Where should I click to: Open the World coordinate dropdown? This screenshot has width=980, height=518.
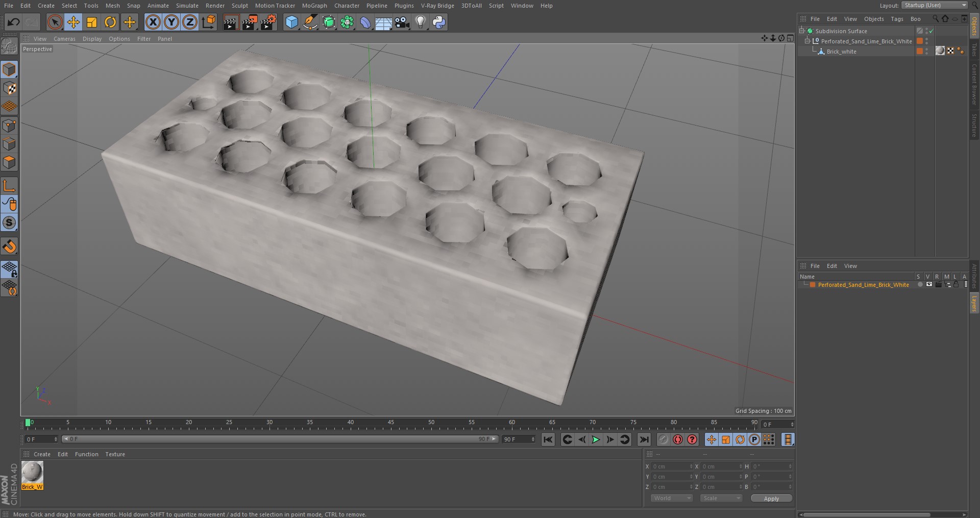tap(672, 498)
